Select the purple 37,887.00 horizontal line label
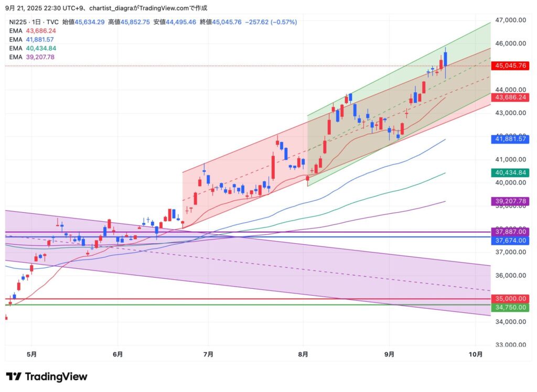 509,232
